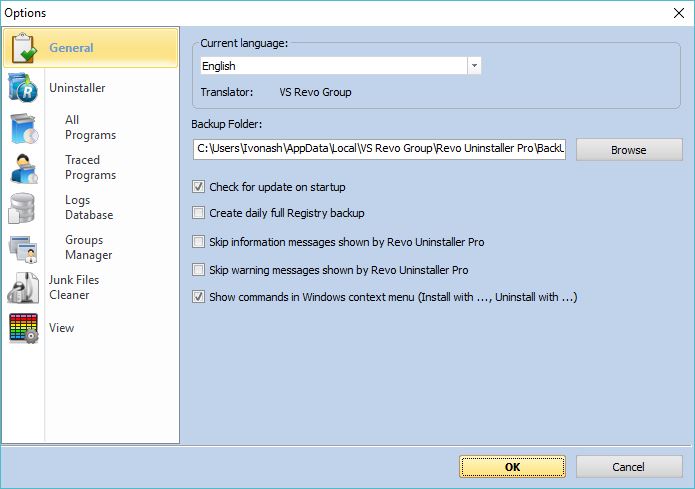The image size is (695, 489).
Task: Confirm options with OK button
Action: [512, 466]
